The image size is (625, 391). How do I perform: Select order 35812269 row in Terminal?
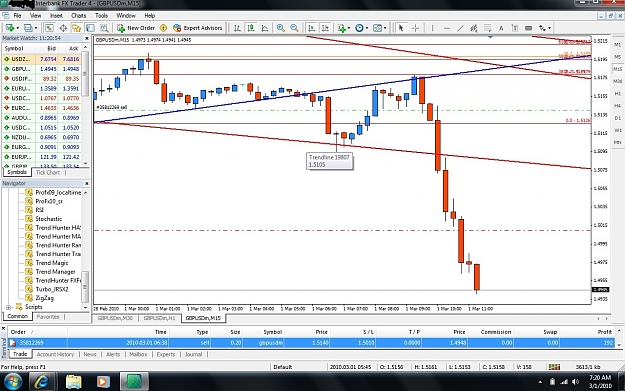click(x=311, y=343)
